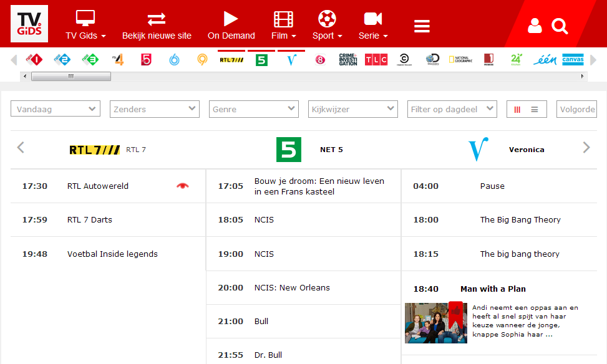Open Pause at 04:00 on Veronica

click(x=492, y=186)
